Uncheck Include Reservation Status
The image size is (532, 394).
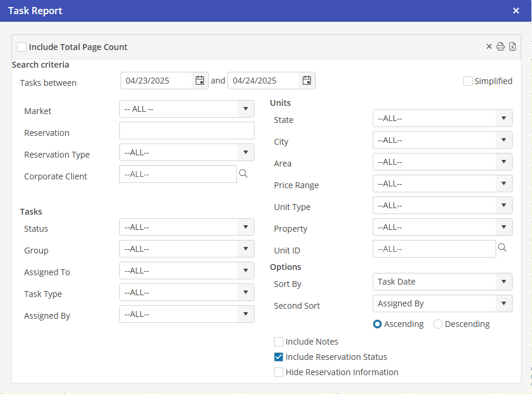[279, 357]
